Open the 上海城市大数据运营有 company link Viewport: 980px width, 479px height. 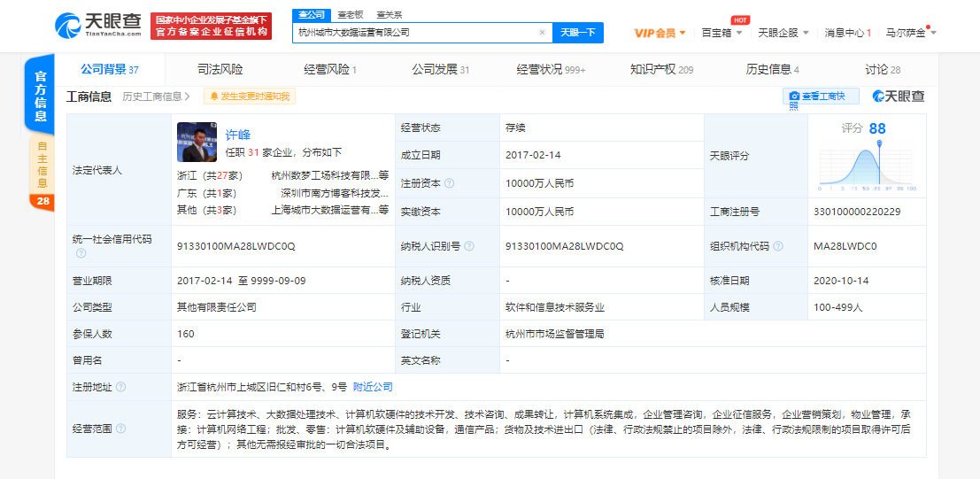(x=330, y=210)
